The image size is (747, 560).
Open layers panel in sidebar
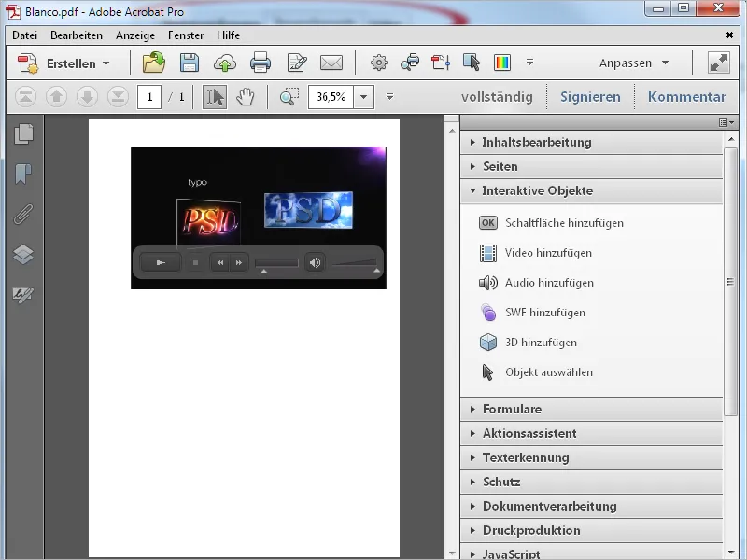click(23, 254)
